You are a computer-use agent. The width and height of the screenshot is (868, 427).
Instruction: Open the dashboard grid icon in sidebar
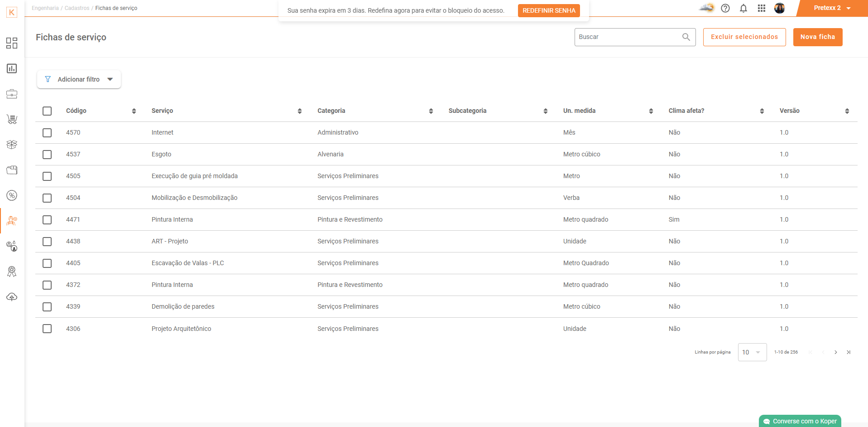[x=12, y=43]
